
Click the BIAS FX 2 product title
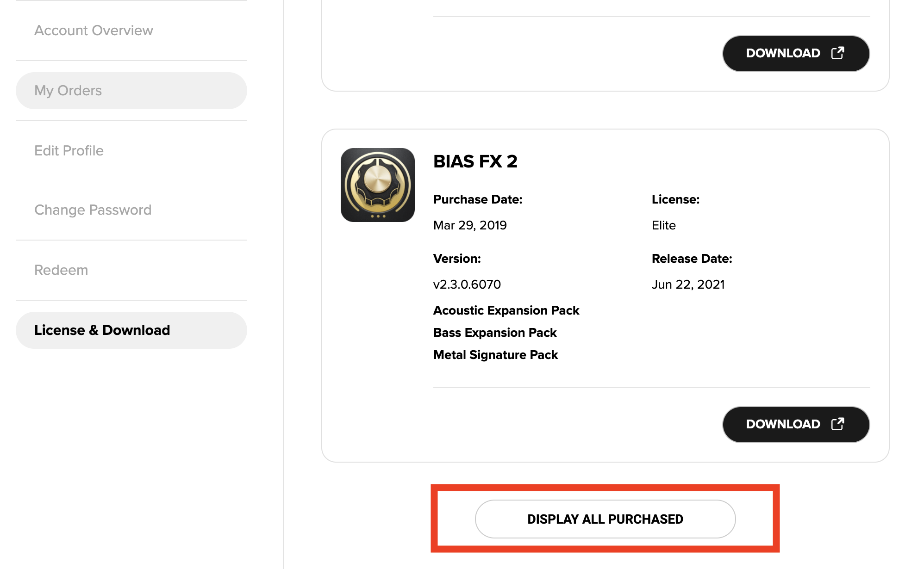point(475,161)
